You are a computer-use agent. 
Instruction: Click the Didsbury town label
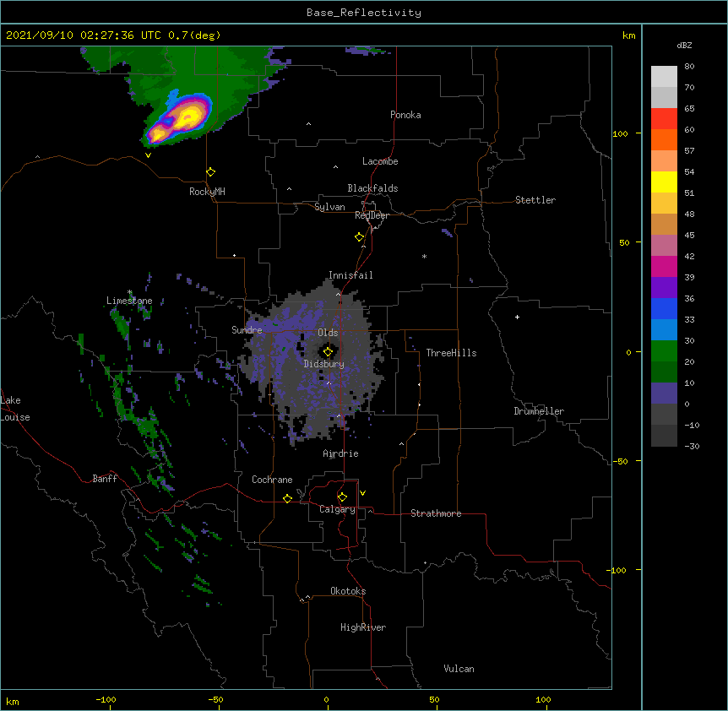(x=324, y=364)
